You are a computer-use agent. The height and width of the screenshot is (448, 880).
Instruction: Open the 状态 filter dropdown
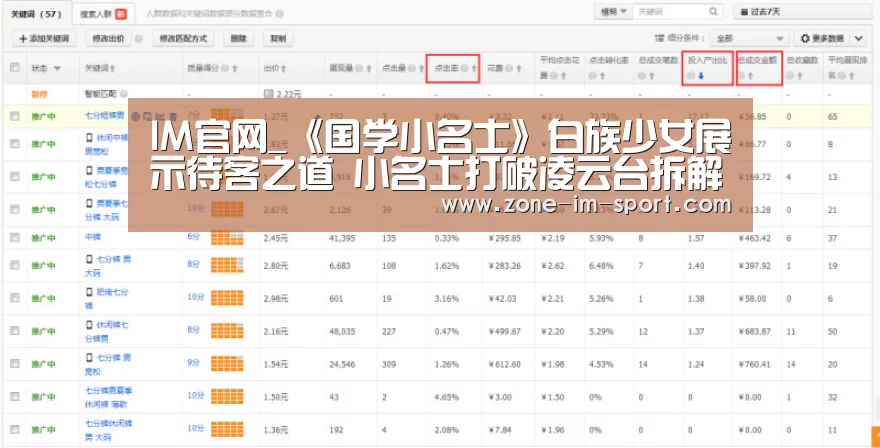coord(57,68)
